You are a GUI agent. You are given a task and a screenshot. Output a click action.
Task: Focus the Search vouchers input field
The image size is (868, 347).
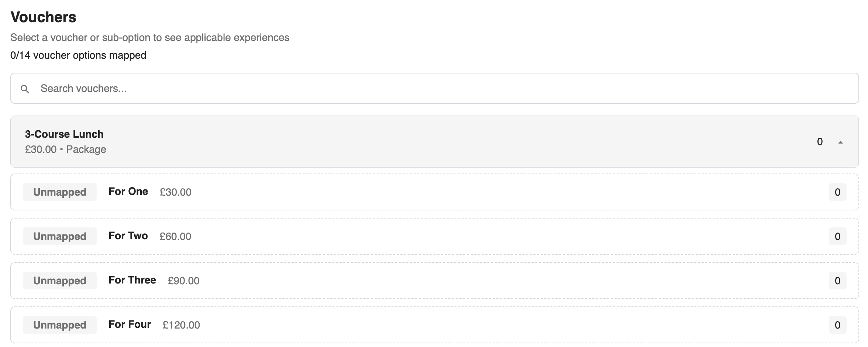tap(434, 88)
